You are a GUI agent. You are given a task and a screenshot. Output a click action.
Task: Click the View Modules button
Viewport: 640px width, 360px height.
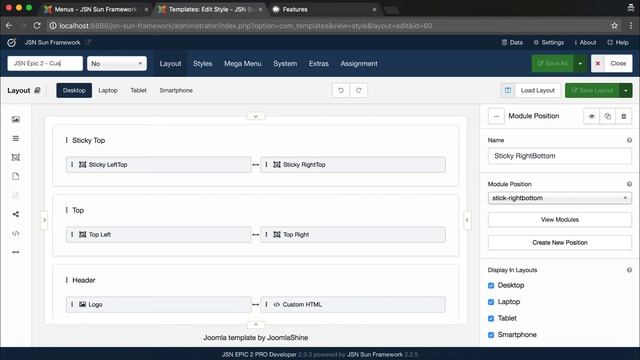coord(560,220)
